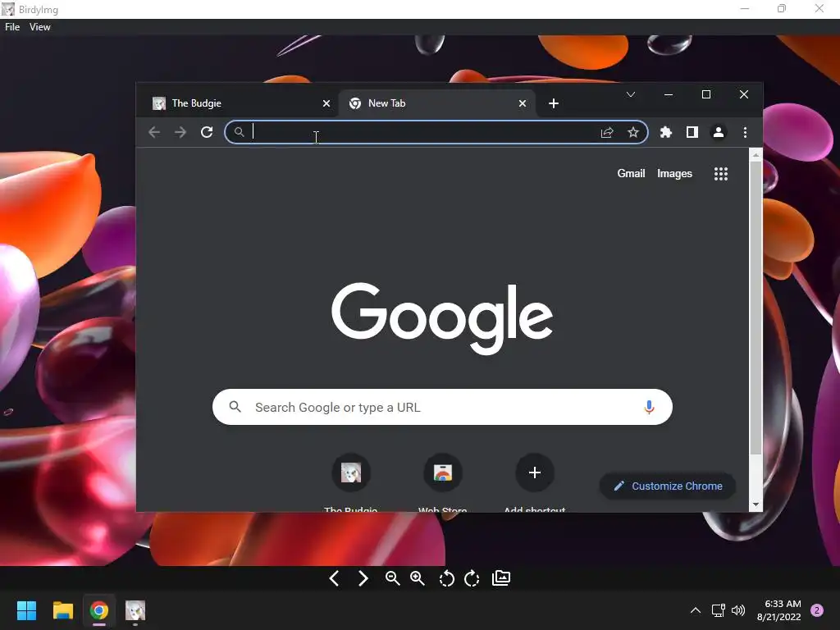Open File Explorer from taskbar
840x630 pixels.
[x=62, y=610]
